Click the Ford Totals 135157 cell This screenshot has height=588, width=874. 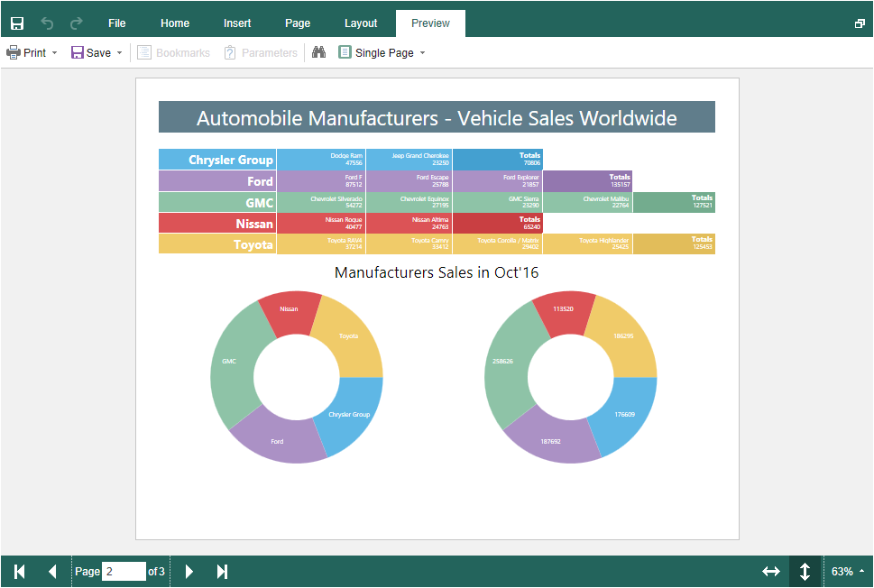pyautogui.click(x=587, y=181)
